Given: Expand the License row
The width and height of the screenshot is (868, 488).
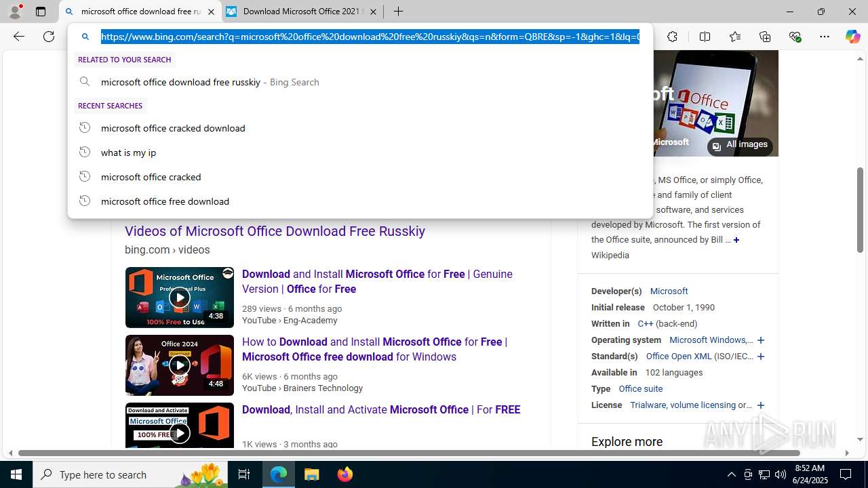Looking at the screenshot, I should coord(761,405).
